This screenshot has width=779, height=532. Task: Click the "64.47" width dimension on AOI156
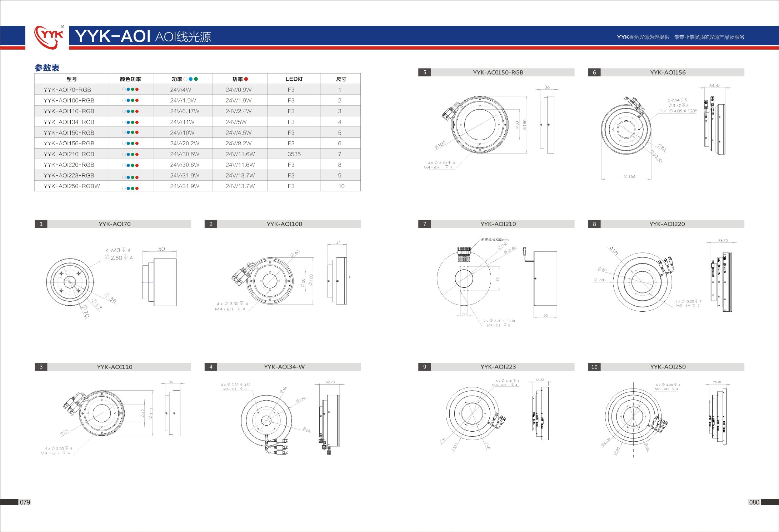(x=715, y=86)
